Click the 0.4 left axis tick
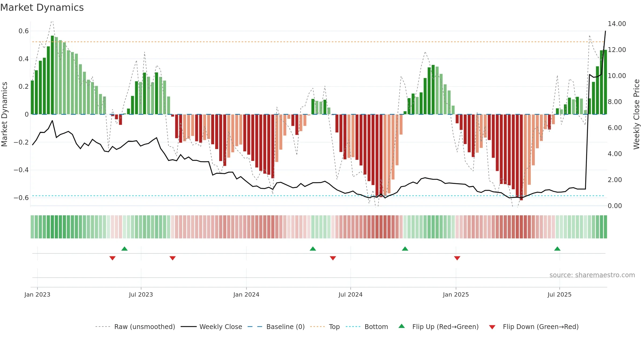644x362 pixels. [x=24, y=59]
